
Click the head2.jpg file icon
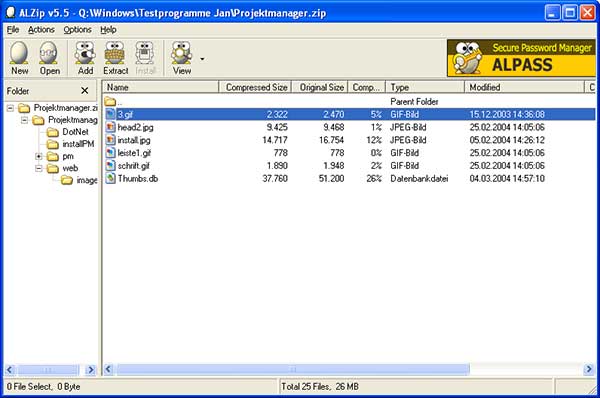(x=110, y=127)
